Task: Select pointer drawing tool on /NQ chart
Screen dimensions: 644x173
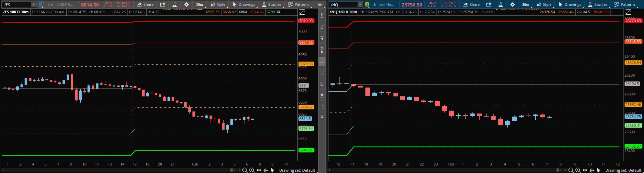Action: pyautogui.click(x=599, y=170)
